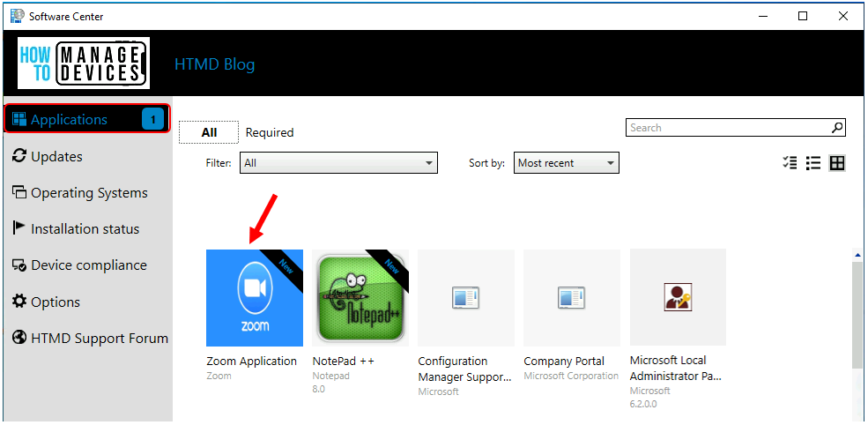Click the 6.2.0.0 version text

pyautogui.click(x=643, y=404)
